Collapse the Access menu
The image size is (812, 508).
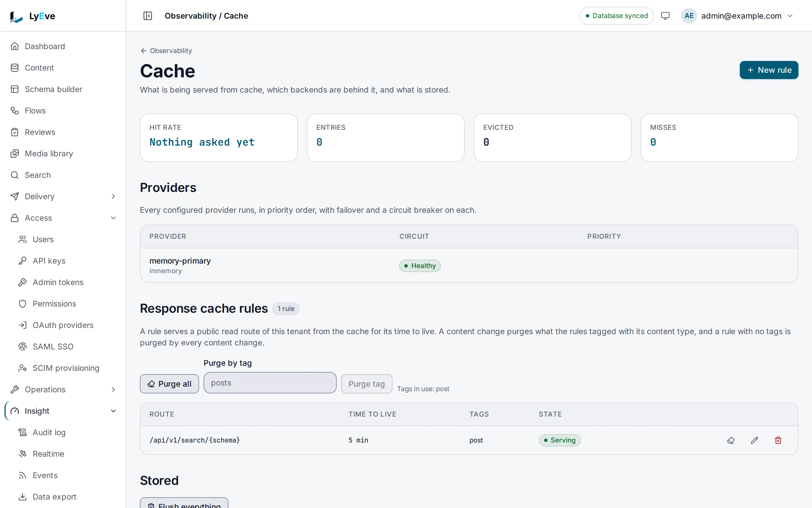[63, 218]
